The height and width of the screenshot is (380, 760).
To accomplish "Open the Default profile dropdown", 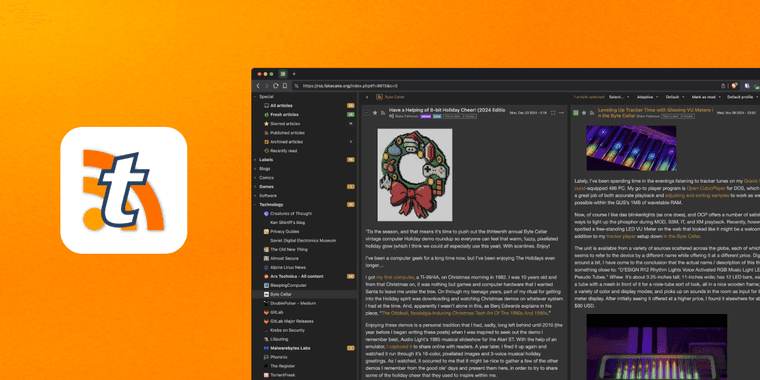I will (742, 97).
